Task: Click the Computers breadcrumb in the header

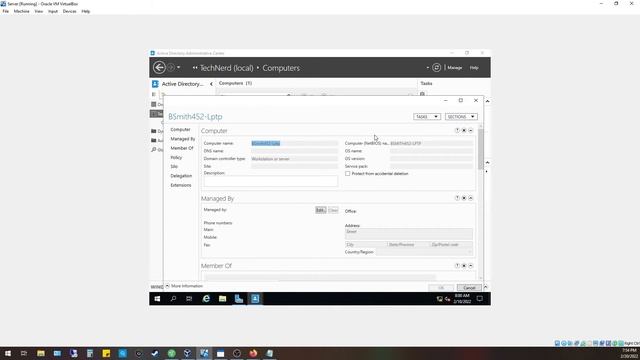Action: tap(281, 68)
